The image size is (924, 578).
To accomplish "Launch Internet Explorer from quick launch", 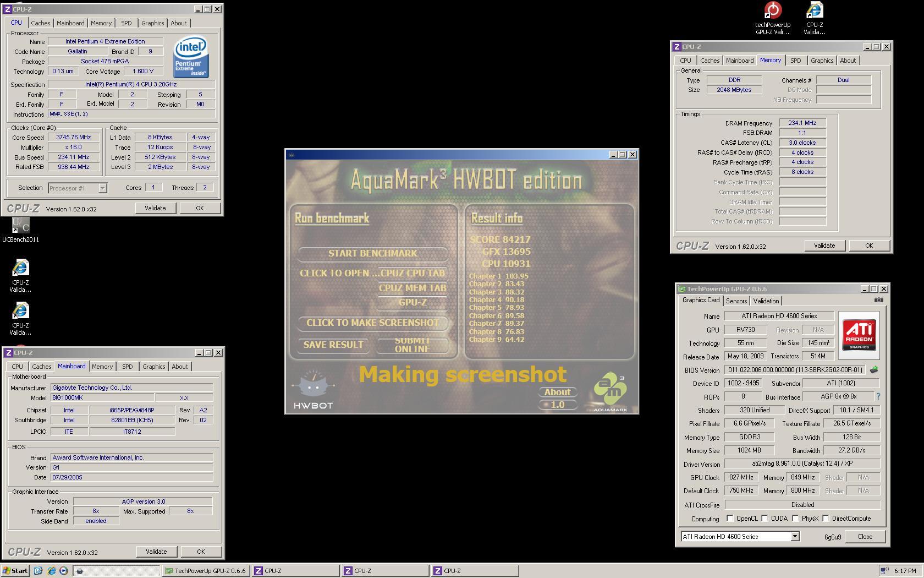I will pyautogui.click(x=51, y=571).
